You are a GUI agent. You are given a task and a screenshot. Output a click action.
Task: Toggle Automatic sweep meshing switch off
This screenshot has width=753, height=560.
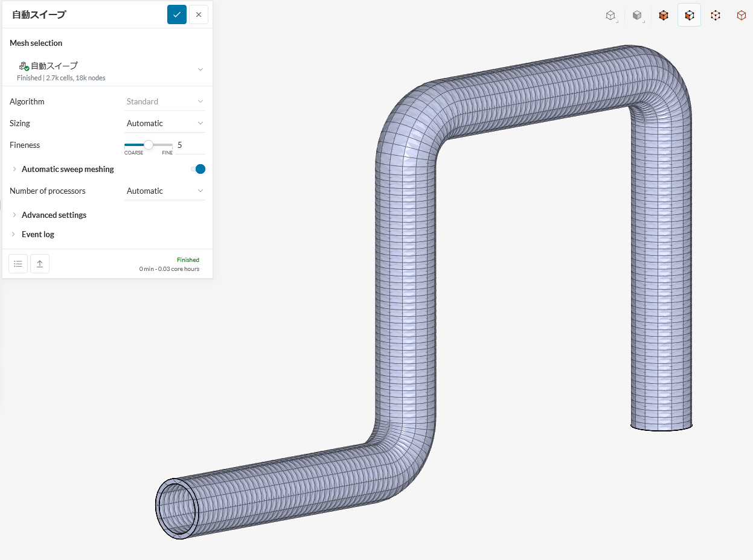198,169
